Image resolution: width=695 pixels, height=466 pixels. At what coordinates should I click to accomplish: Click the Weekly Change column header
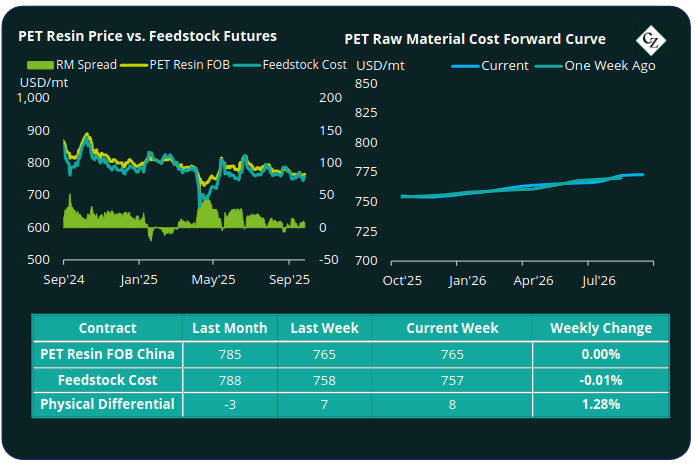click(600, 328)
